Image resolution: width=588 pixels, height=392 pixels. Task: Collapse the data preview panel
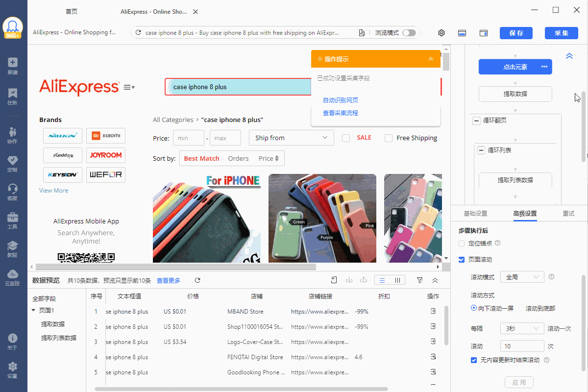[435, 280]
